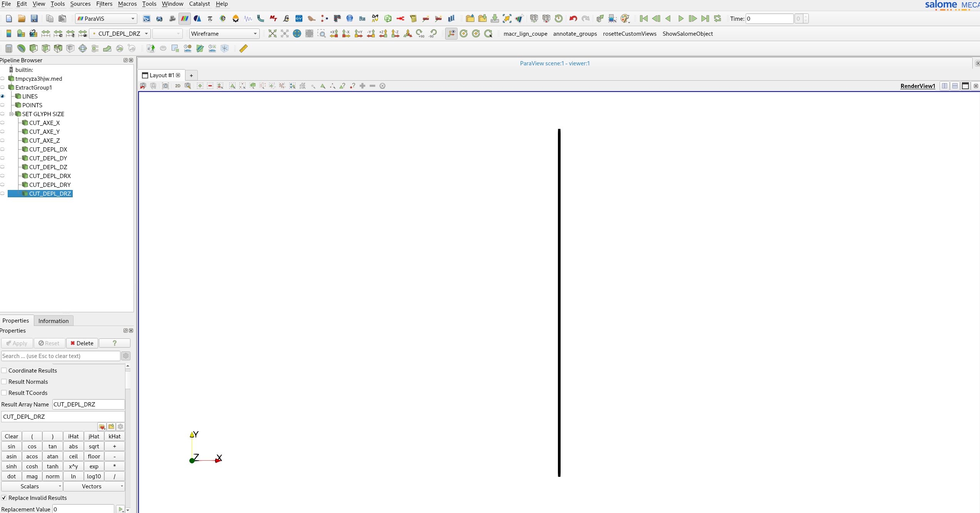Enable Result TCoords checkbox
The image size is (980, 513).
4,393
